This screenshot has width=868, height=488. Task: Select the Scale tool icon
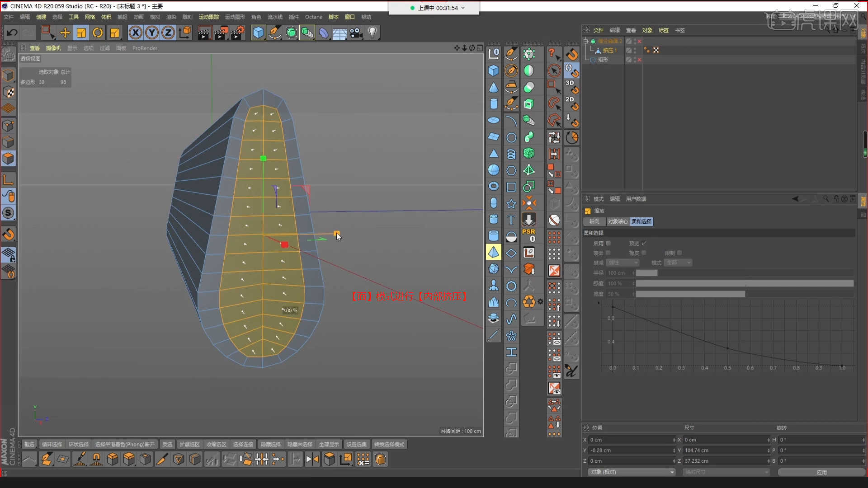point(81,33)
